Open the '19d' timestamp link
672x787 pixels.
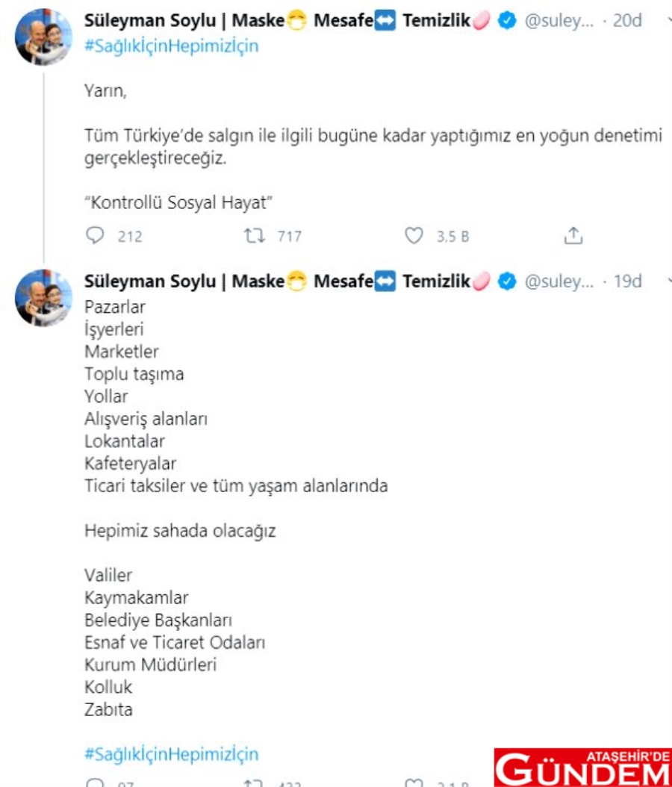coord(627,281)
